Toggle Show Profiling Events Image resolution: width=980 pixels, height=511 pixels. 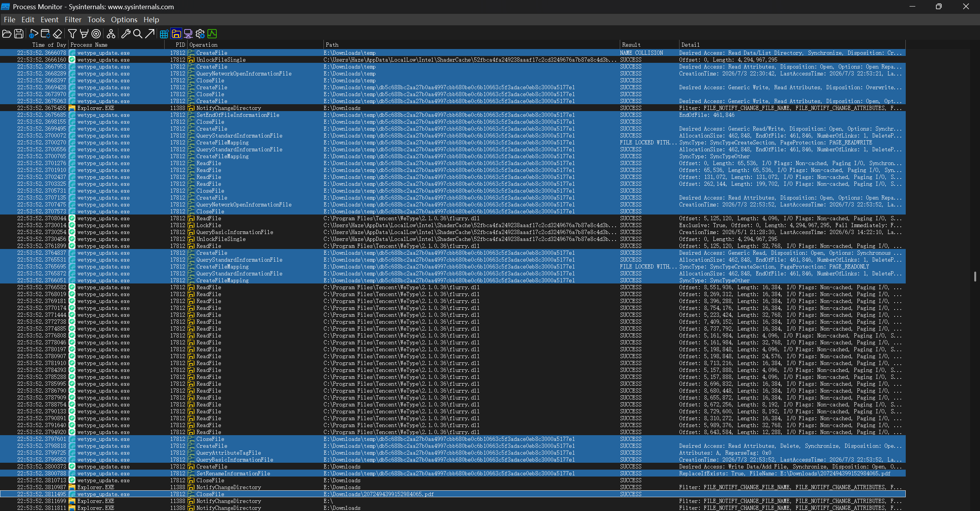click(212, 34)
